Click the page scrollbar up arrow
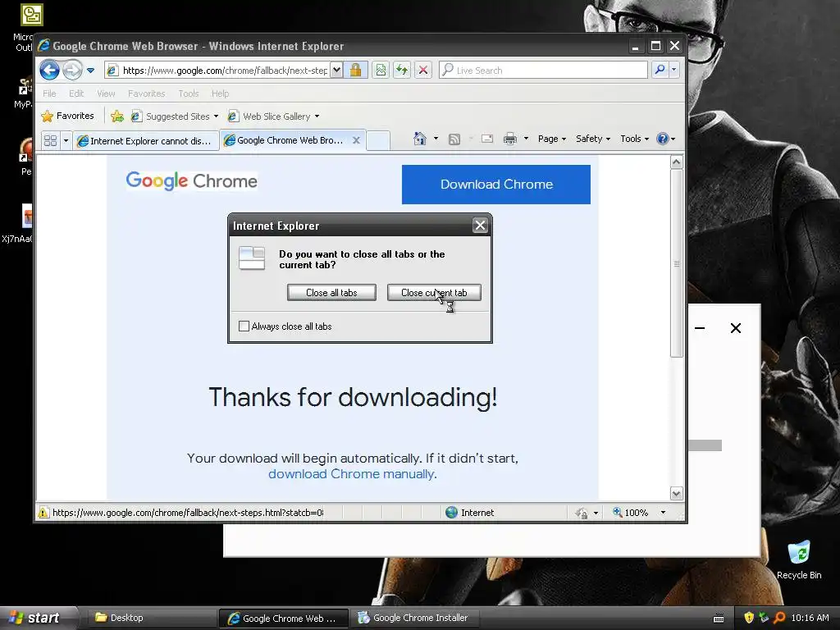The height and width of the screenshot is (630, 840). [677, 162]
